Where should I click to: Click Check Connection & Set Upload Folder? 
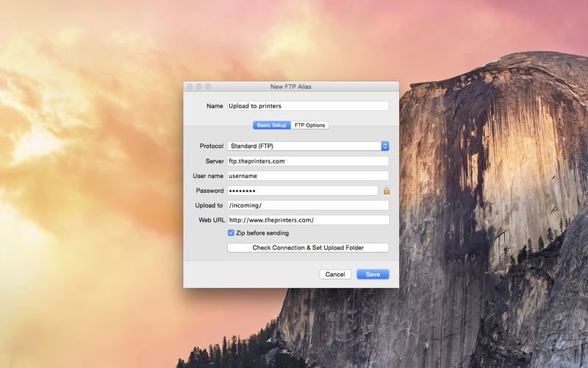pos(308,248)
